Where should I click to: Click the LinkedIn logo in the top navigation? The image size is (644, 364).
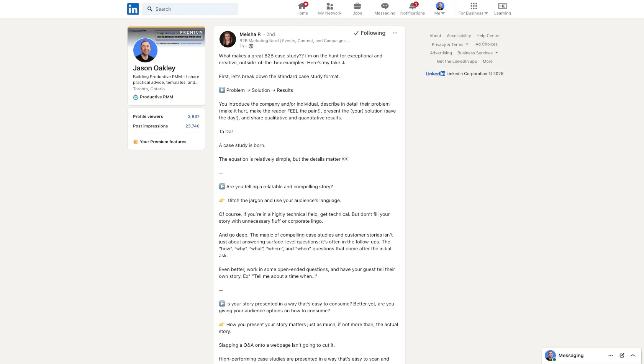pyautogui.click(x=133, y=9)
